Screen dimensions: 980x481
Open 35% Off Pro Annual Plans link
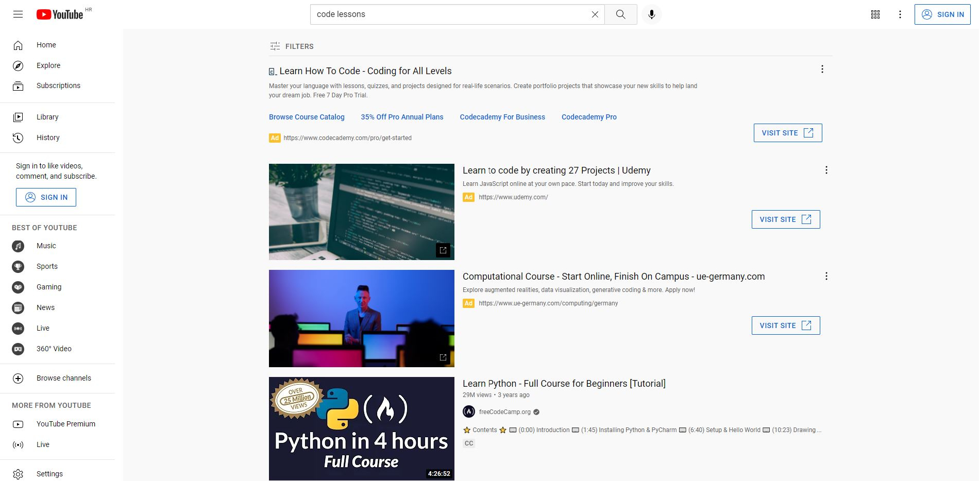pos(402,117)
